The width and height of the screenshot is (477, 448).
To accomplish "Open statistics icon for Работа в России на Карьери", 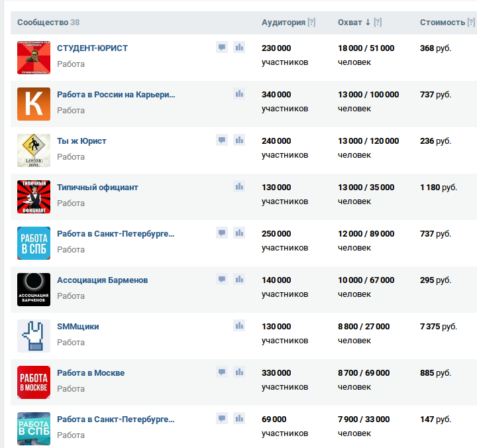I will pos(239,93).
